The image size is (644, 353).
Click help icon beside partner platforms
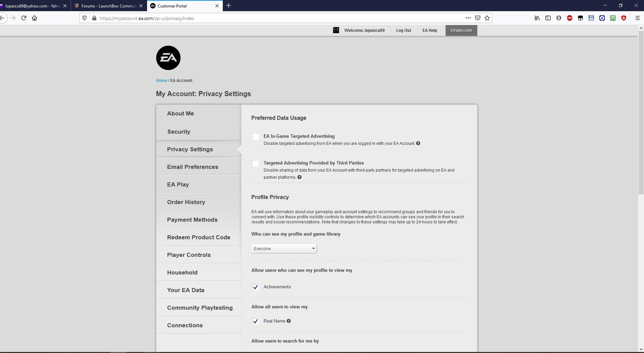click(300, 177)
